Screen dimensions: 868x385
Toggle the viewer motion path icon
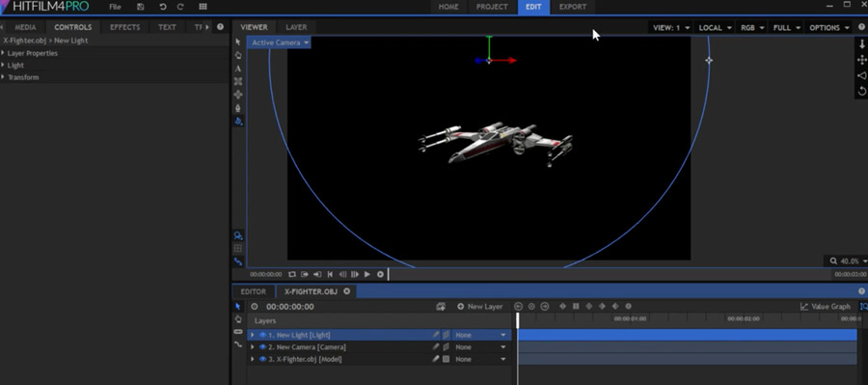238,261
